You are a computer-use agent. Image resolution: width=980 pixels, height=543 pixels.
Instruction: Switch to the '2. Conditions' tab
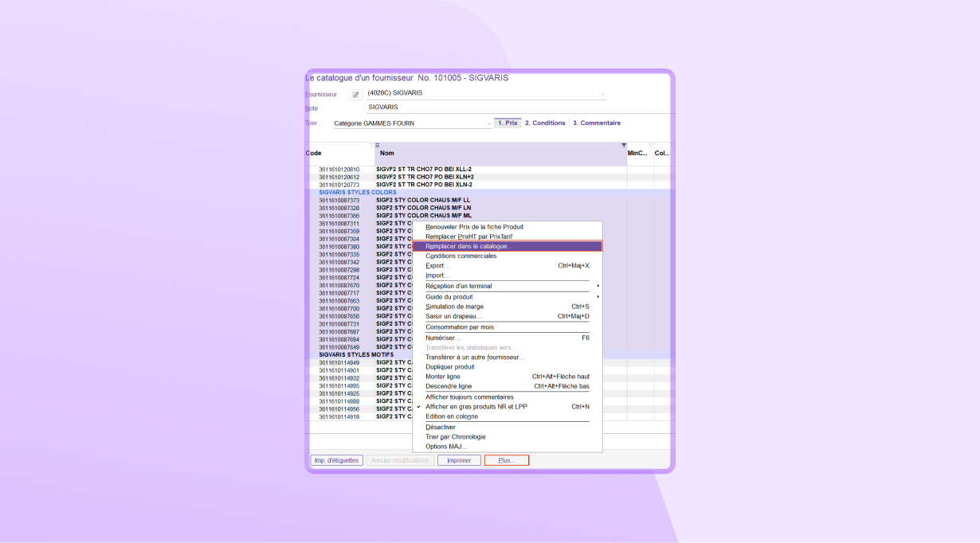[x=545, y=123]
